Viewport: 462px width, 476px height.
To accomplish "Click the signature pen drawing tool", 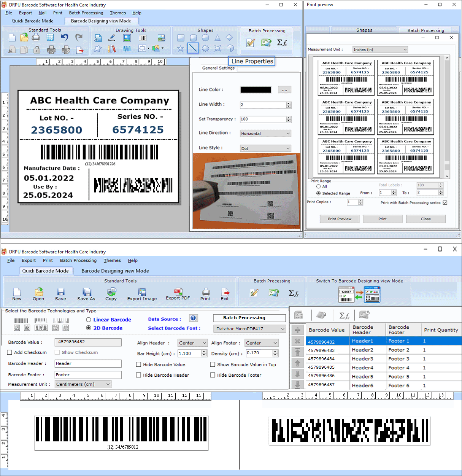I will click(112, 38).
